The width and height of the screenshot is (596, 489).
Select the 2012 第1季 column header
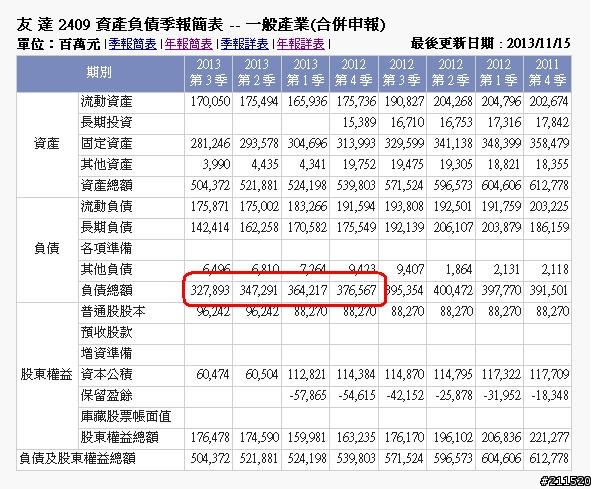(499, 74)
